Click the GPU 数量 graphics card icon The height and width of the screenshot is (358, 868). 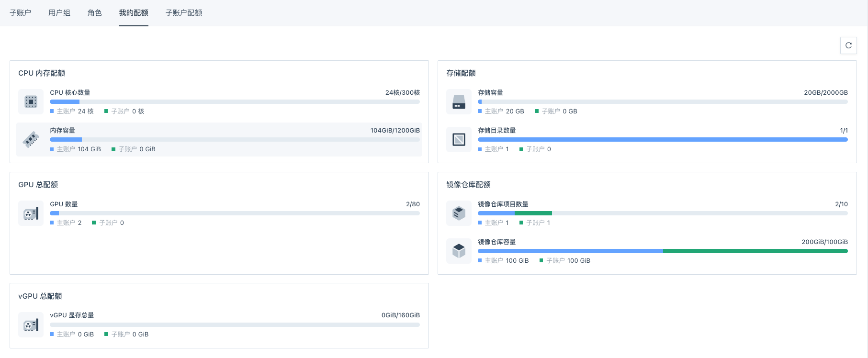[31, 213]
